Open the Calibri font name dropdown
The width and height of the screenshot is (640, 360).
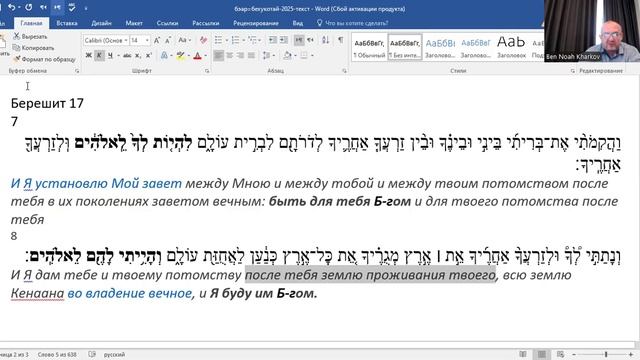click(x=126, y=40)
